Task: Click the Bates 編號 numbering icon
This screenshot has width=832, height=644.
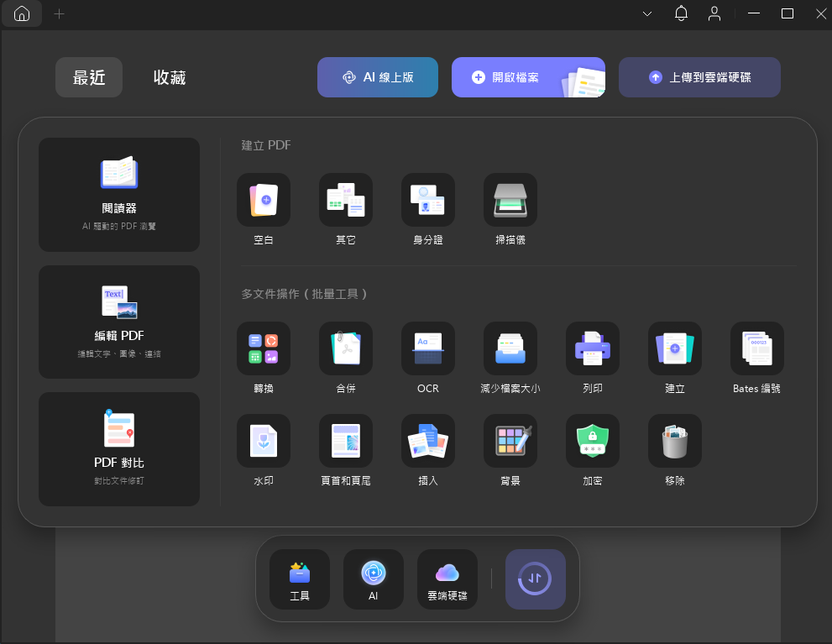Action: pyautogui.click(x=757, y=348)
